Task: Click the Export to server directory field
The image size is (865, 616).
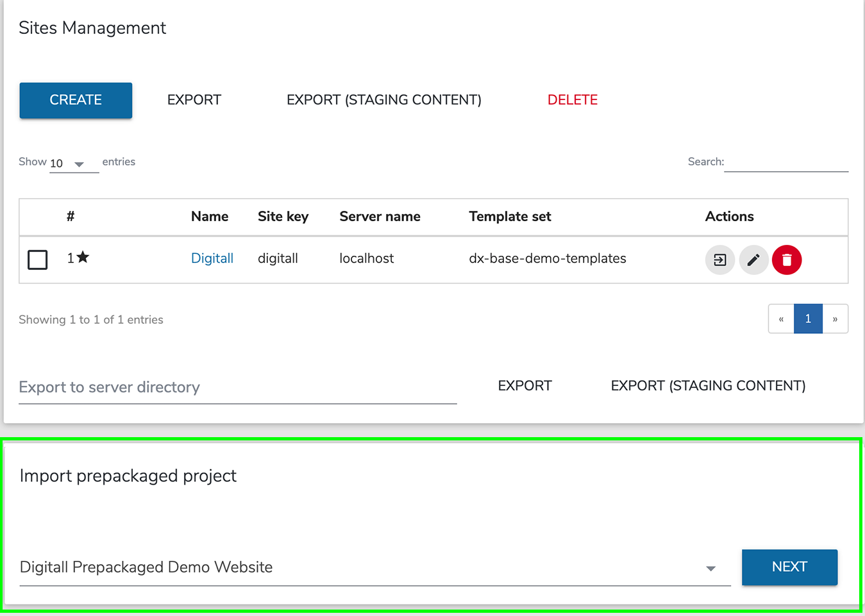Action: pyautogui.click(x=237, y=387)
